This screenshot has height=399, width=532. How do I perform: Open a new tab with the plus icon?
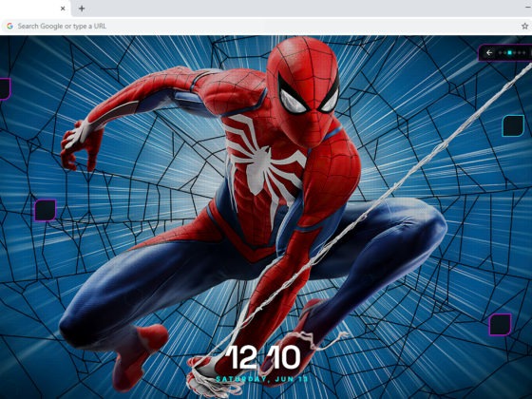(x=82, y=9)
